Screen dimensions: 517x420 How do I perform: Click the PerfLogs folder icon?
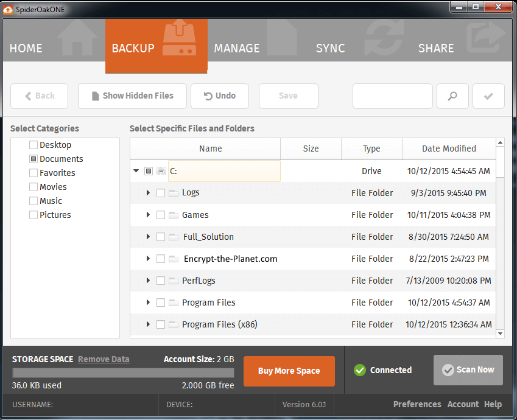(174, 281)
